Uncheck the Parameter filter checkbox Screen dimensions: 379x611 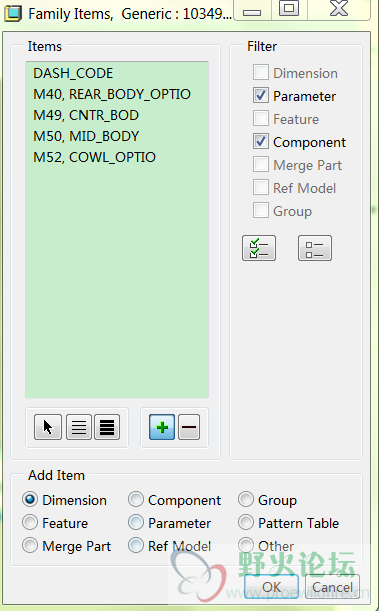click(x=261, y=95)
